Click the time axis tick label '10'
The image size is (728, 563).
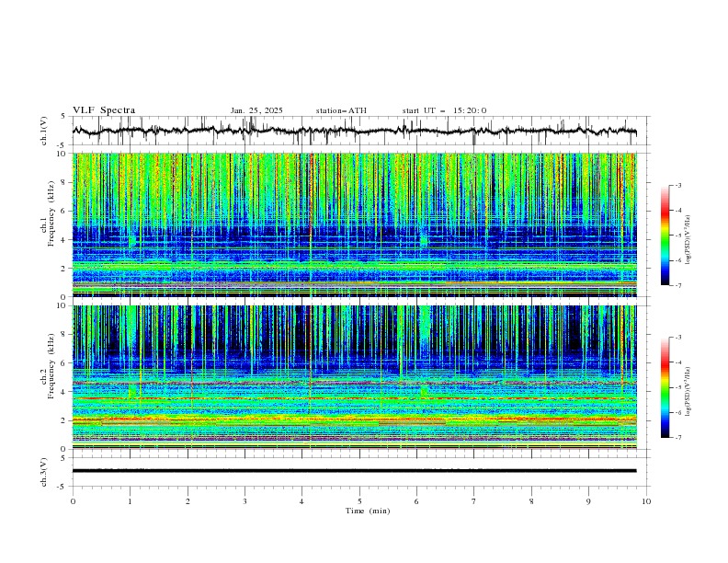coord(646,501)
